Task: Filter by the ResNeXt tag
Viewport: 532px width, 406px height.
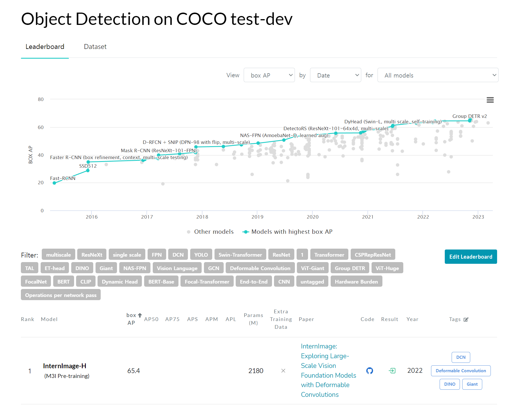Action: tap(92, 255)
